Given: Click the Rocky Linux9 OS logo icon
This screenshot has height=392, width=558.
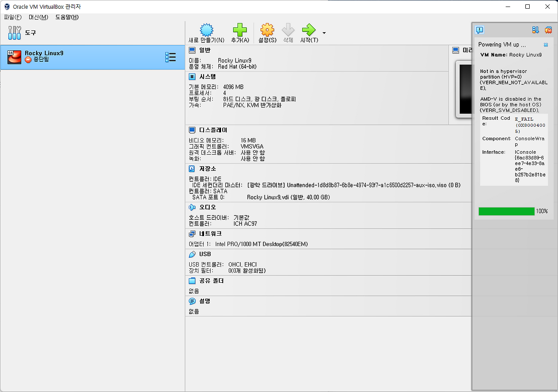Looking at the screenshot, I should coord(14,57).
